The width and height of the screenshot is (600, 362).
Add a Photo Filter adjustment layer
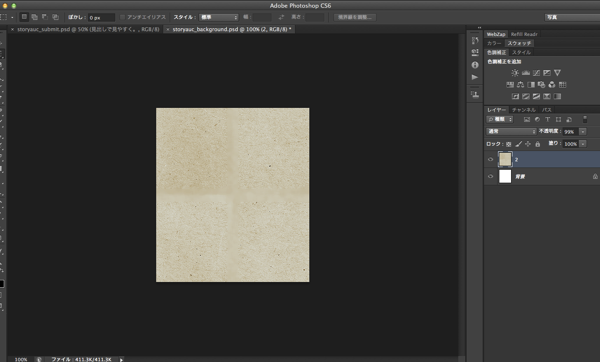point(541,85)
